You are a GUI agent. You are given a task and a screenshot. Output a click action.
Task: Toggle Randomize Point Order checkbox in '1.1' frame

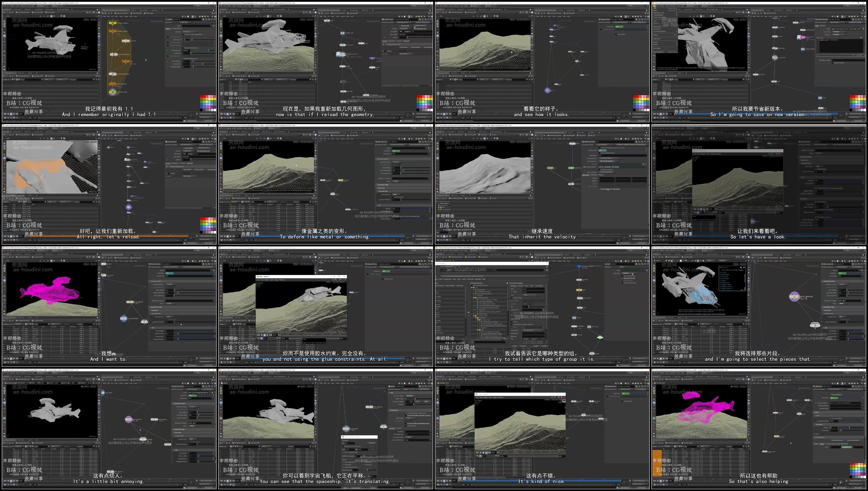click(183, 59)
